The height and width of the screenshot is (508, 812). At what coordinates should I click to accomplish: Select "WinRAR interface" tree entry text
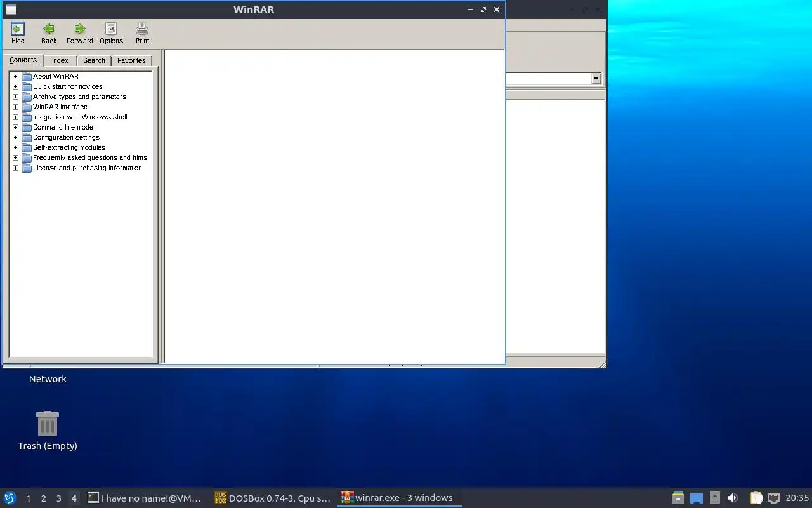click(60, 107)
